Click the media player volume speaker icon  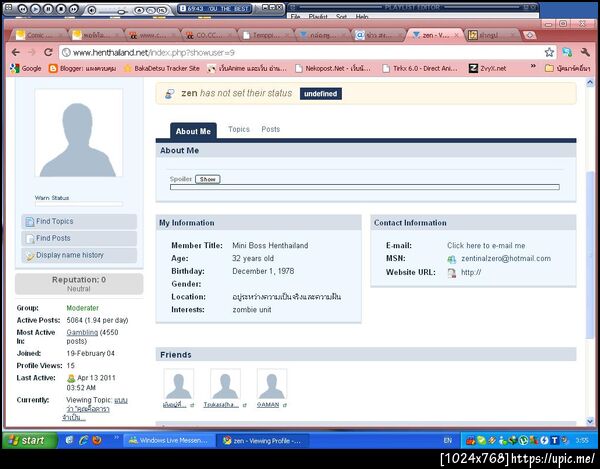[x=92, y=10]
